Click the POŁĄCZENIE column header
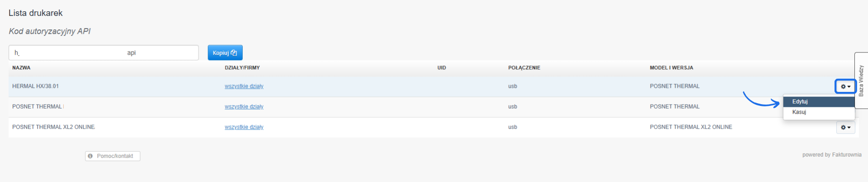Viewport: 868px width, 182px height. point(524,68)
